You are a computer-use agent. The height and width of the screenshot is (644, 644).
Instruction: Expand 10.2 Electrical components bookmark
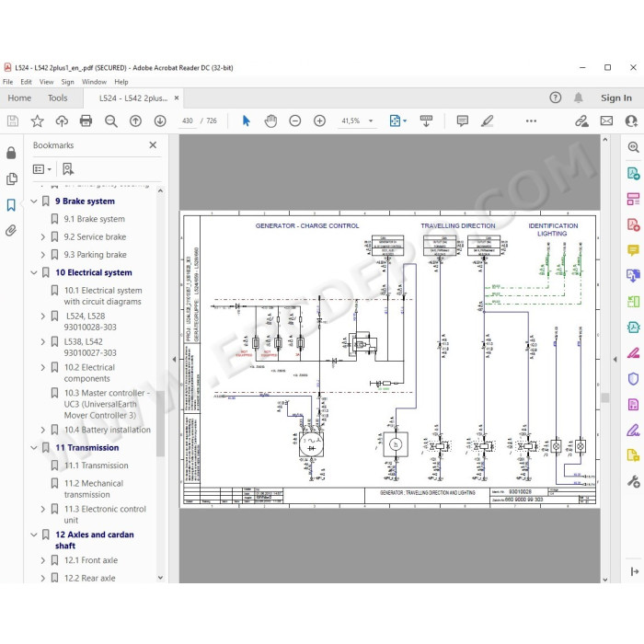pos(42,367)
